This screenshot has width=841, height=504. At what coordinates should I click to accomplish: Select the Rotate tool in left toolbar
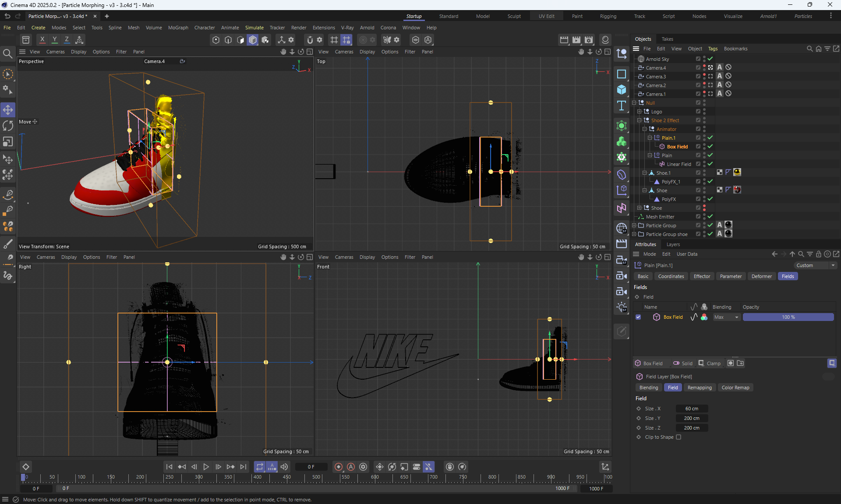pos(8,126)
